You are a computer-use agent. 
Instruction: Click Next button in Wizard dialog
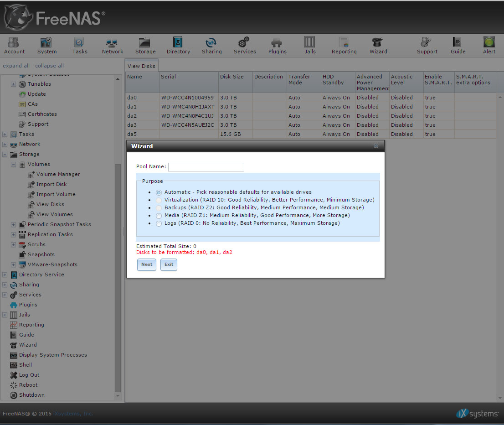tap(147, 264)
